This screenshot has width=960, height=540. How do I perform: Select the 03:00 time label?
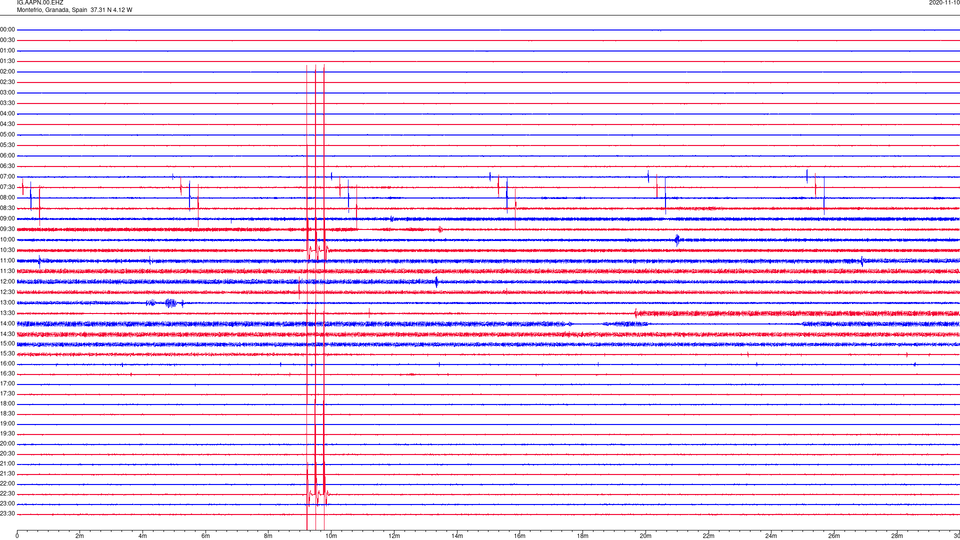(x=8, y=92)
